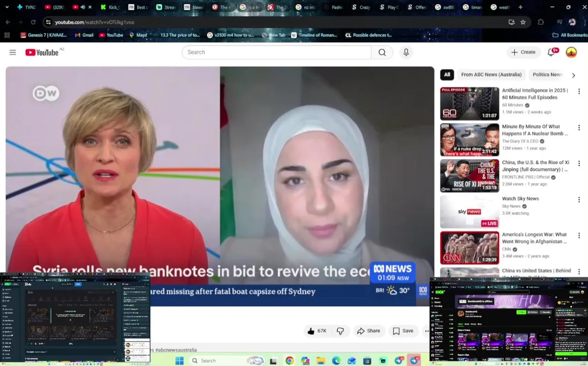Switch to the TVNZ browser tab
588x366 pixels.
(26, 7)
